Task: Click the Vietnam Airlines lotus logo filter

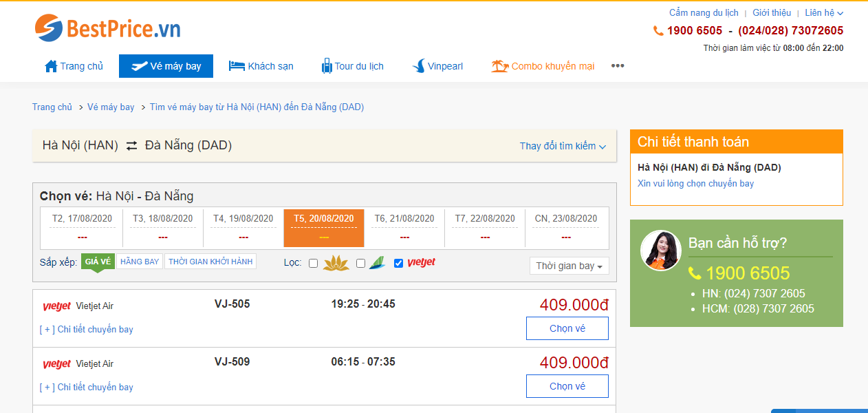Action: [336, 263]
